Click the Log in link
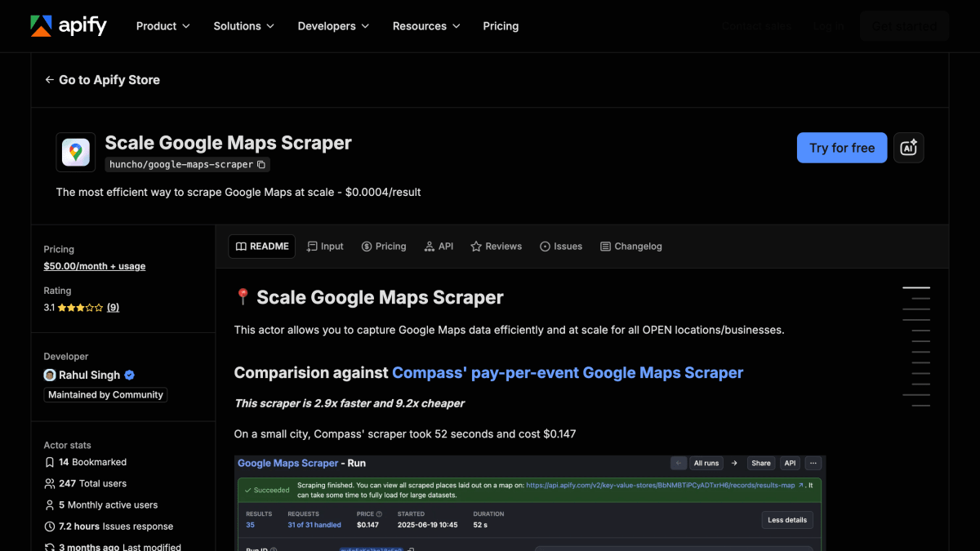Image resolution: width=980 pixels, height=551 pixels. 828,26
